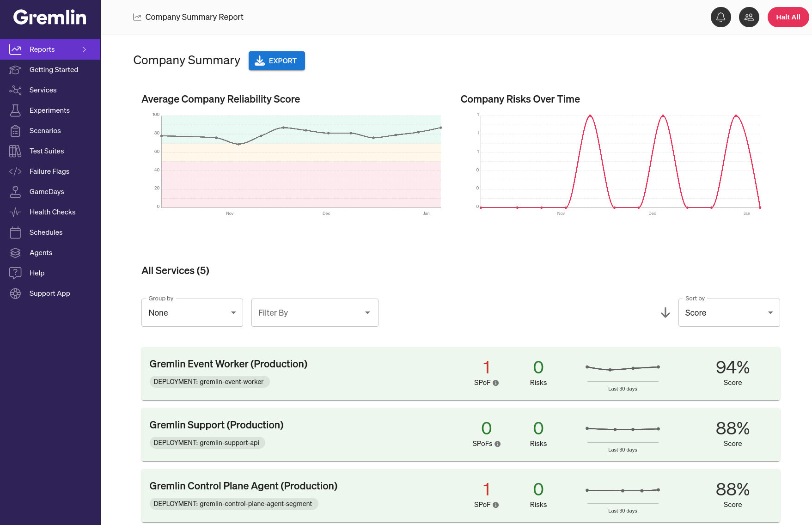Click the Halt All button

coord(788,17)
